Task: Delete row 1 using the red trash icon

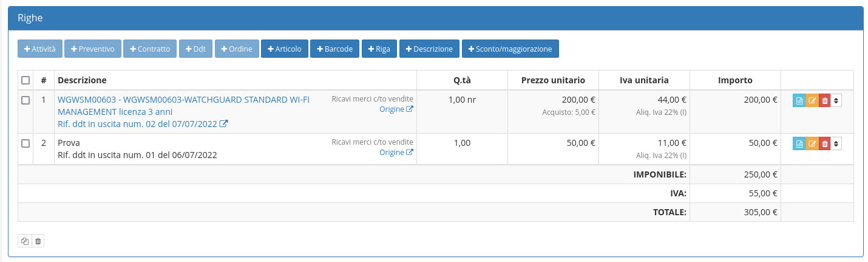Action: (824, 101)
